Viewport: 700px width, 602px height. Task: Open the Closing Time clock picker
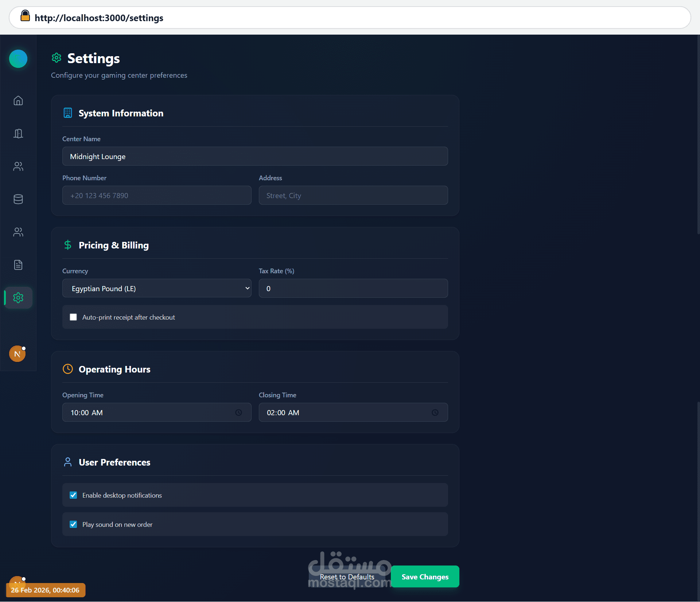pyautogui.click(x=435, y=413)
